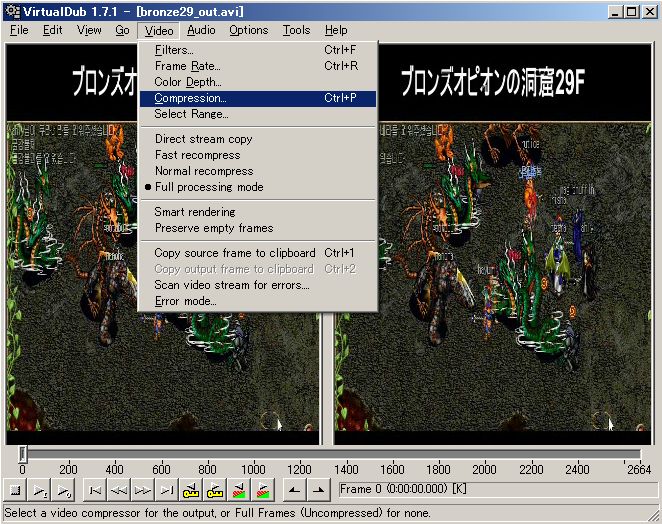Step forward with the fast-forward icon
This screenshot has width=662, height=524.
click(x=143, y=490)
